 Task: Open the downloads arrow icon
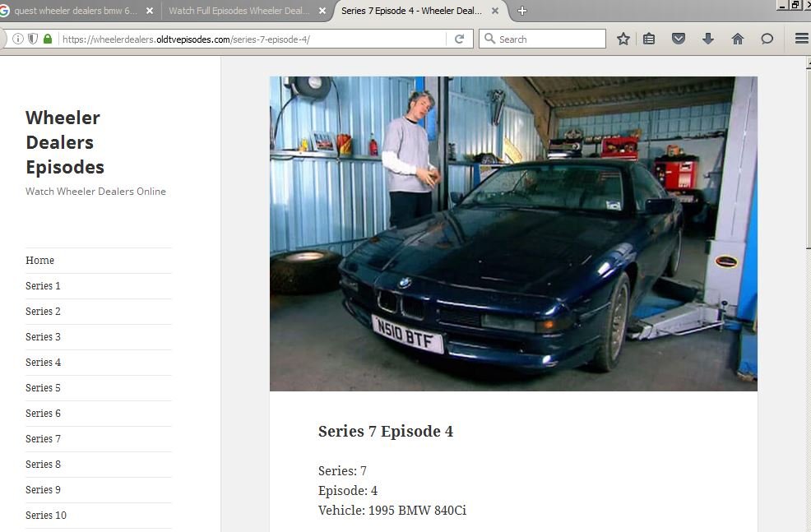pos(708,39)
